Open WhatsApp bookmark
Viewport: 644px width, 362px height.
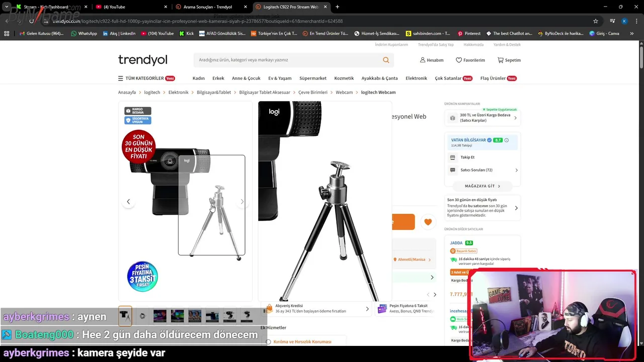click(84, 33)
